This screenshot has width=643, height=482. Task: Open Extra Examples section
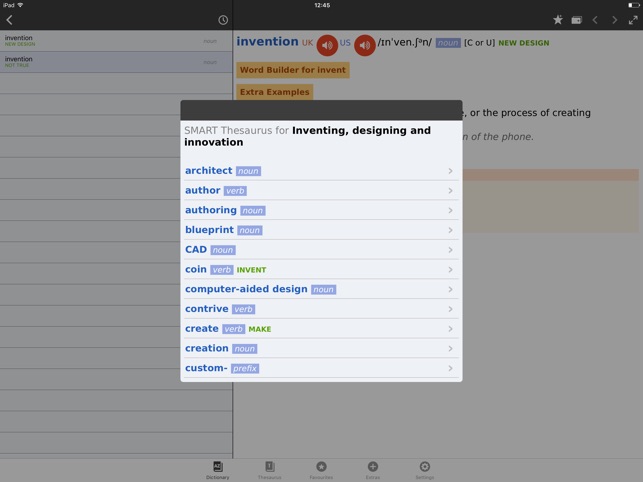coord(274,92)
